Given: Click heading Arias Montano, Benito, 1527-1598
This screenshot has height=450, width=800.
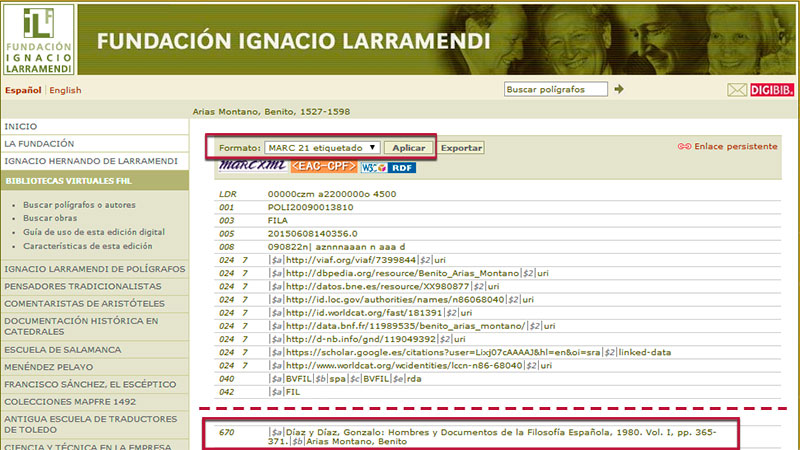Looking at the screenshot, I should 271,112.
